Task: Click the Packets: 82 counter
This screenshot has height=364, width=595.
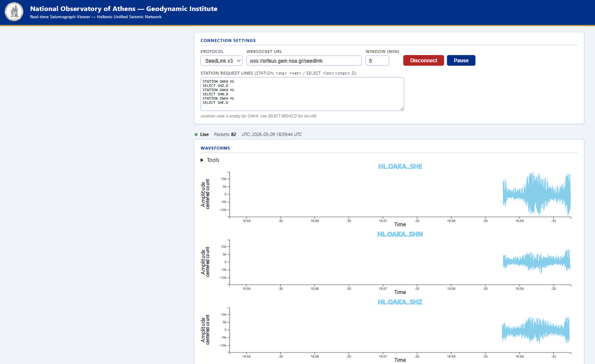Action: 225,134
